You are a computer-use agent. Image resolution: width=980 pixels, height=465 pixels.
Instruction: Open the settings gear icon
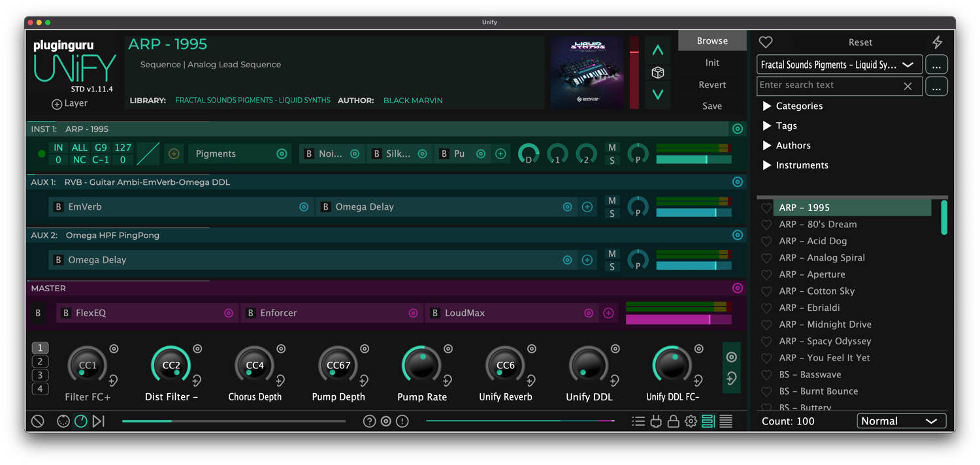(x=691, y=421)
